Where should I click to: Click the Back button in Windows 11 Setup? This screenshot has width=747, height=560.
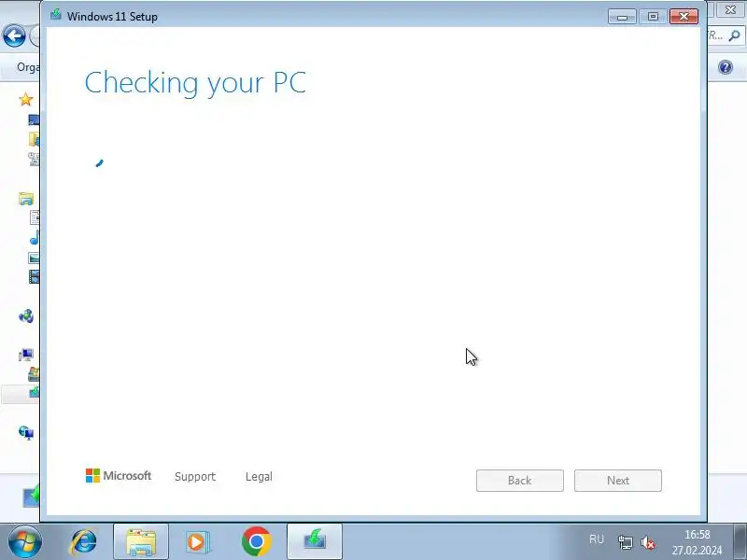pos(520,481)
